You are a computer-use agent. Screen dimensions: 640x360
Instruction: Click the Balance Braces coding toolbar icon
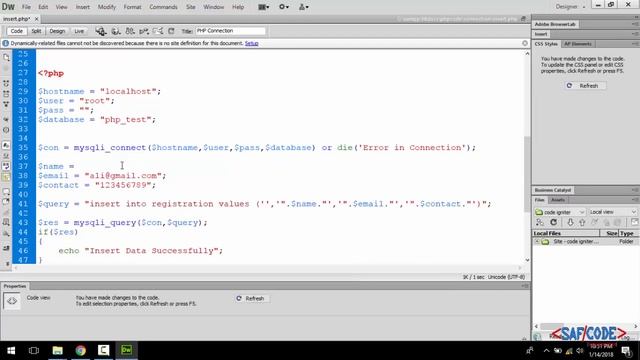coord(6,130)
